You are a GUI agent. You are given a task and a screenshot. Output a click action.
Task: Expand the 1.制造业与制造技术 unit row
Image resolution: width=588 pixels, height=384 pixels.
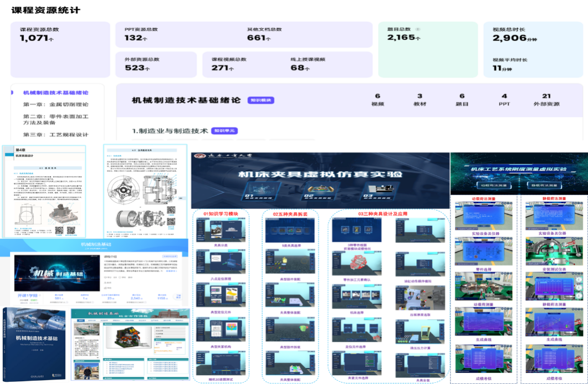pos(170,131)
